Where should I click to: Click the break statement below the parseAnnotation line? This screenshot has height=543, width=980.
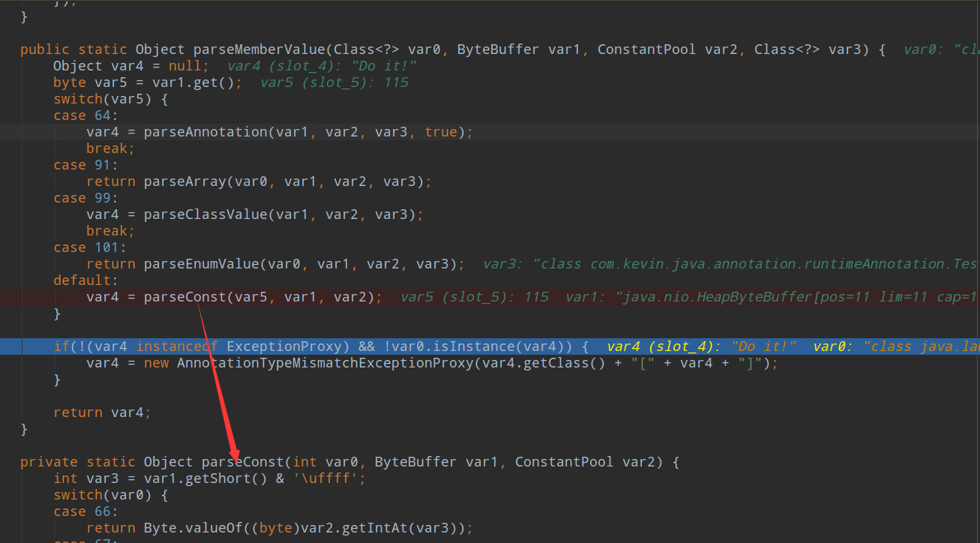tap(111, 148)
